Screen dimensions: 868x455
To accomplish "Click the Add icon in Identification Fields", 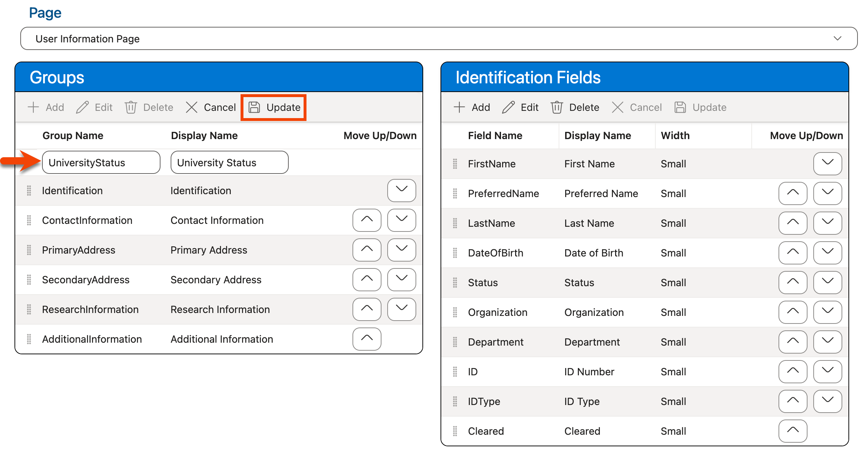I will click(459, 107).
